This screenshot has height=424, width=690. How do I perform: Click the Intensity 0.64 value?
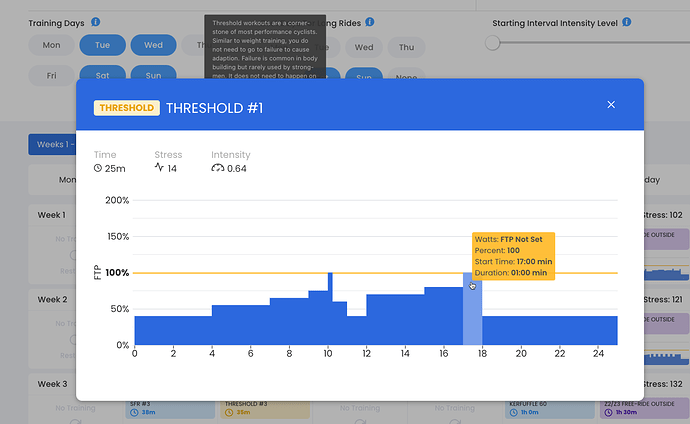[237, 168]
